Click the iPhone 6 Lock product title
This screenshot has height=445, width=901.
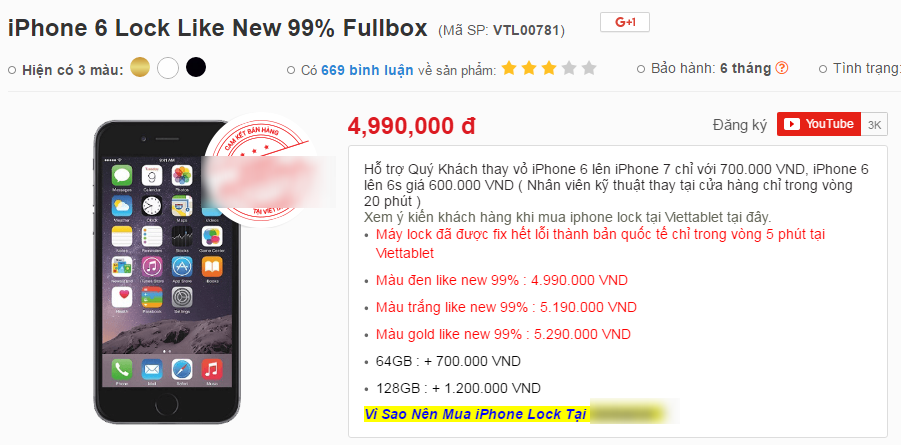[218, 28]
